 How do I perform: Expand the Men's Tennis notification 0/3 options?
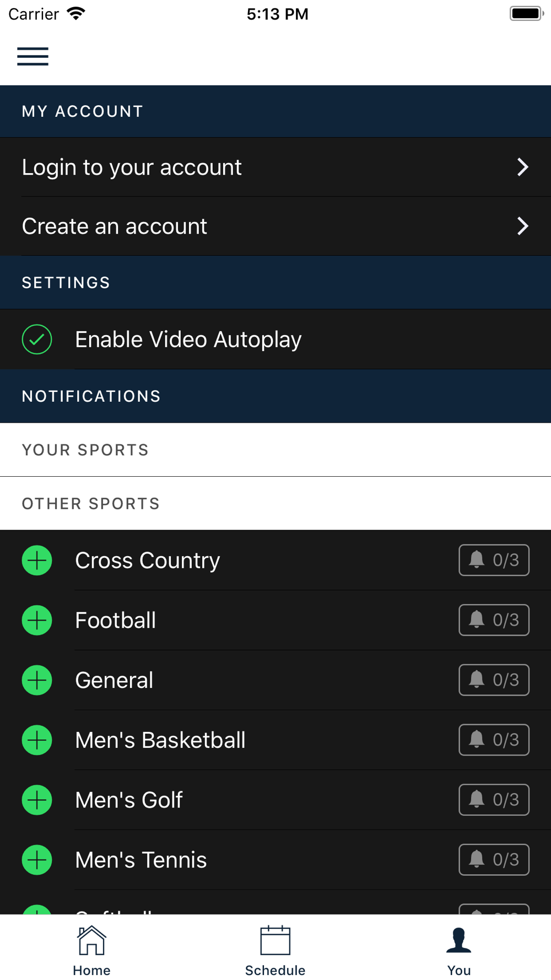[494, 860]
